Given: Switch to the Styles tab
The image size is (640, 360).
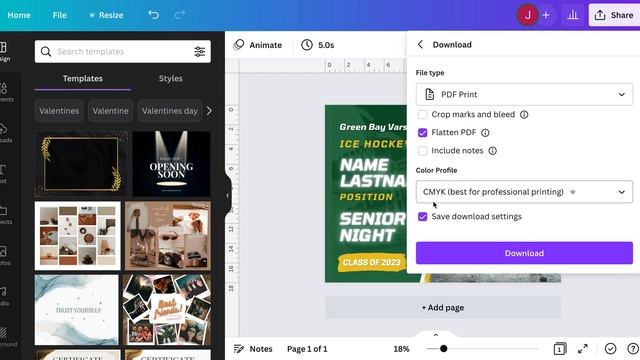Looking at the screenshot, I should [x=171, y=78].
